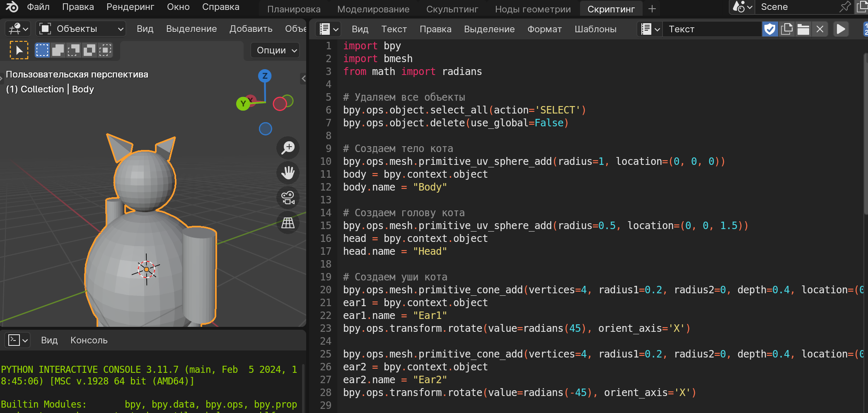Run the script with the play button
This screenshot has height=413, width=868.
click(x=841, y=29)
